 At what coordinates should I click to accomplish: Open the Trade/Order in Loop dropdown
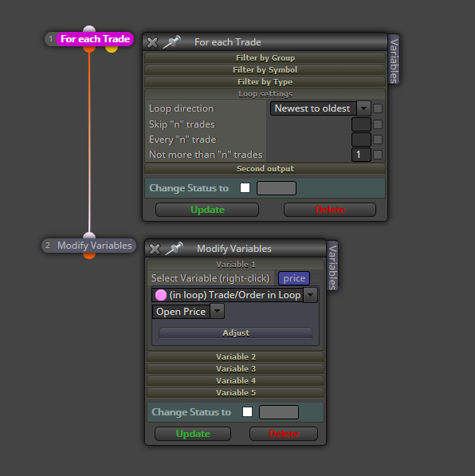pyautogui.click(x=234, y=295)
